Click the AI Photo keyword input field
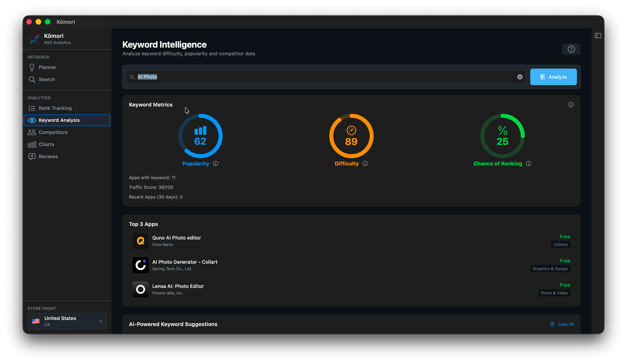 coord(323,77)
